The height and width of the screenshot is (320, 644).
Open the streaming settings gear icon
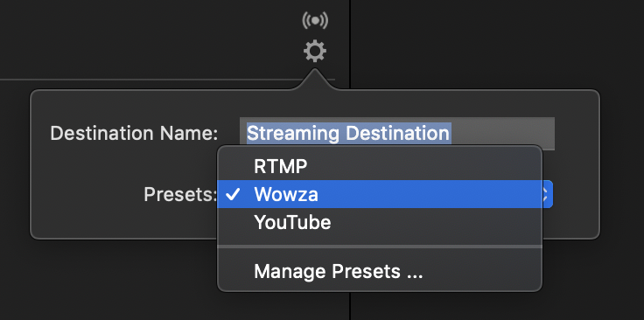(x=315, y=52)
